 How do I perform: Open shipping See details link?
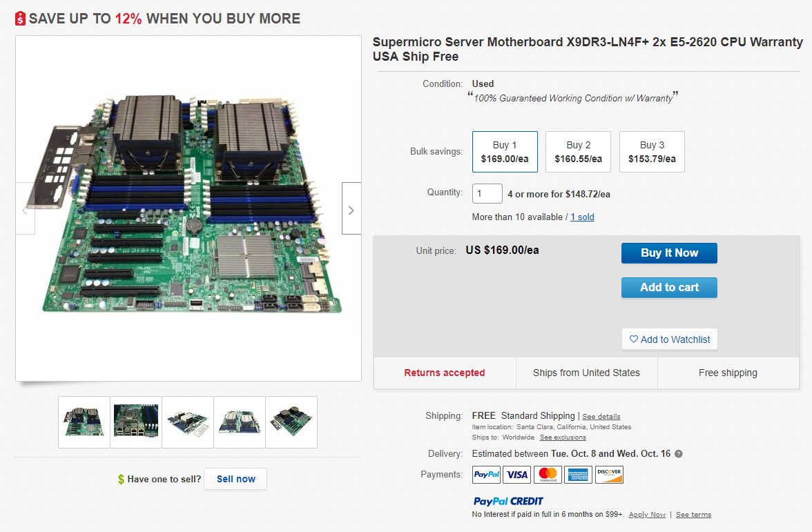click(601, 417)
